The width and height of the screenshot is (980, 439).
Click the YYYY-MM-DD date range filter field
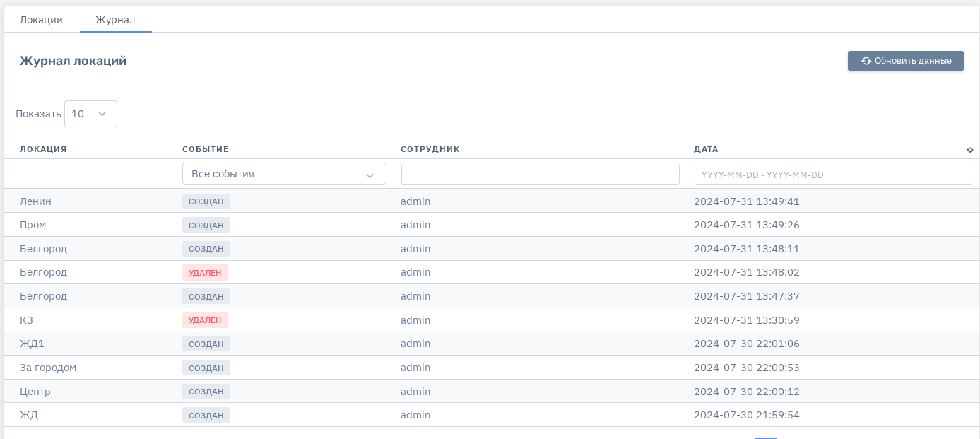pos(832,175)
